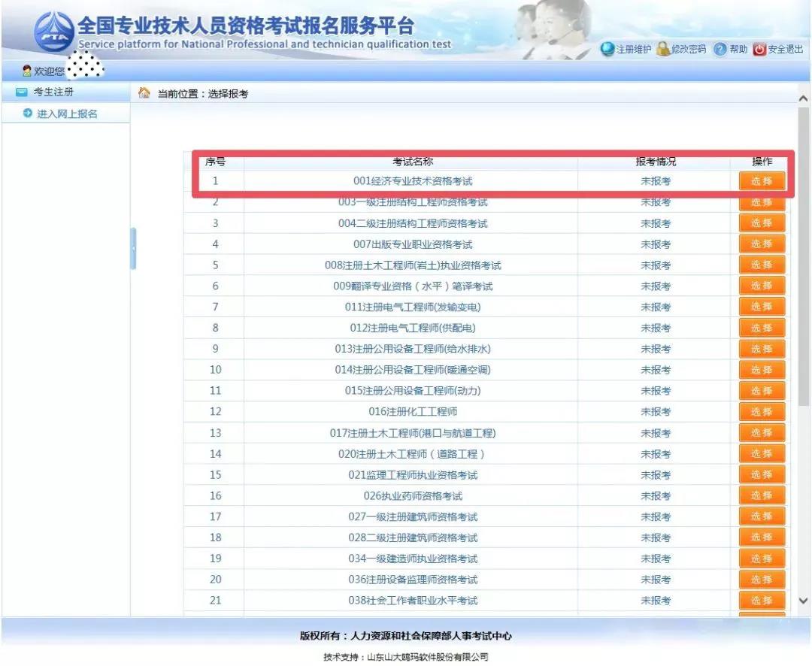
Task: Click the 考试名称 column header
Action: (413, 162)
